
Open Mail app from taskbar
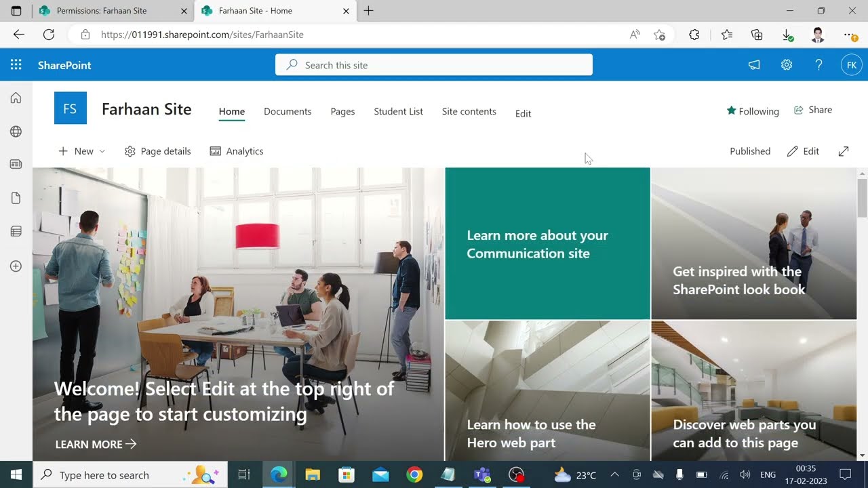[x=380, y=474]
